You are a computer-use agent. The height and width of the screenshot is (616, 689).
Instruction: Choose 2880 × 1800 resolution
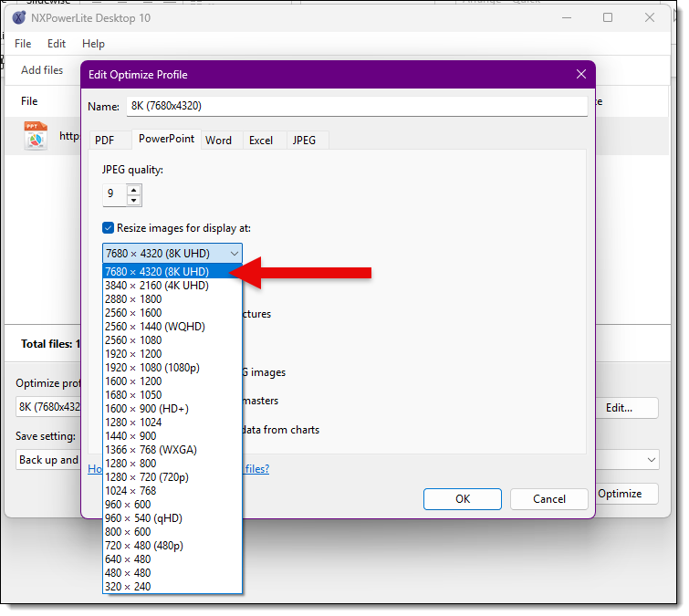[172, 299]
